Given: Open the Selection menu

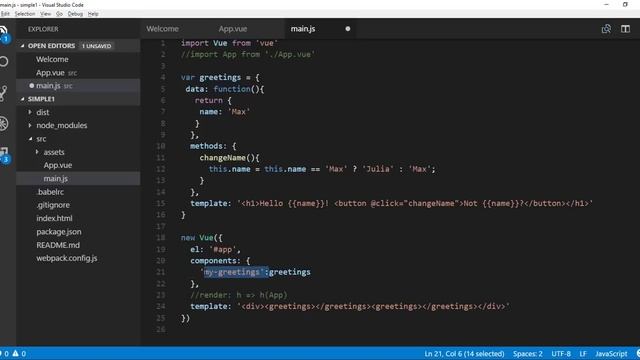Looking at the screenshot, I should 25,14.
